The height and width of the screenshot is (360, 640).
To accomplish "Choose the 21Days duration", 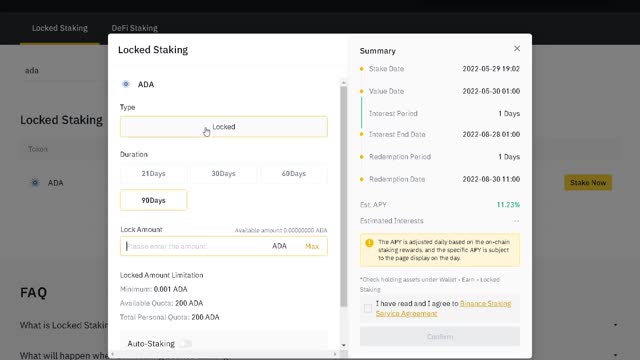I will (153, 173).
